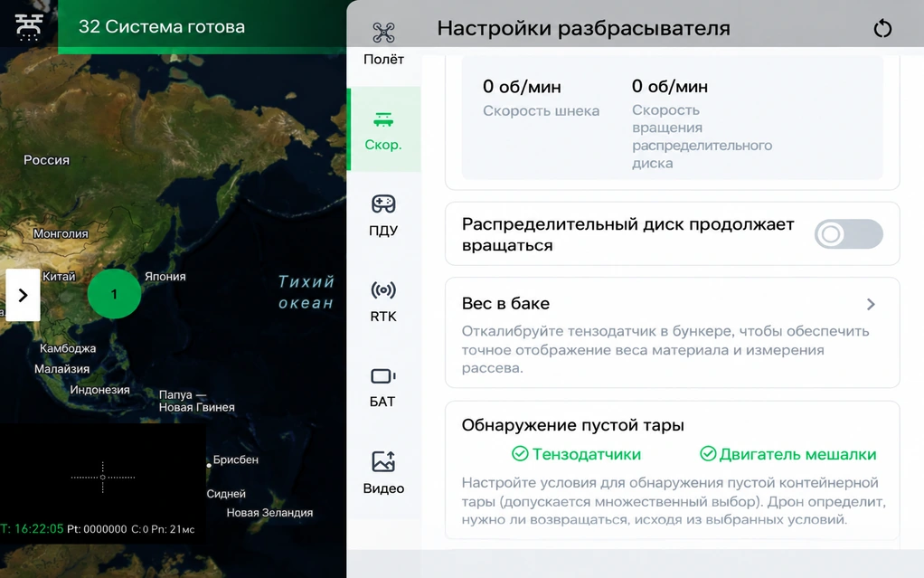Click the Pt: 0000000 status text
The height and width of the screenshot is (578, 924).
[x=97, y=529]
